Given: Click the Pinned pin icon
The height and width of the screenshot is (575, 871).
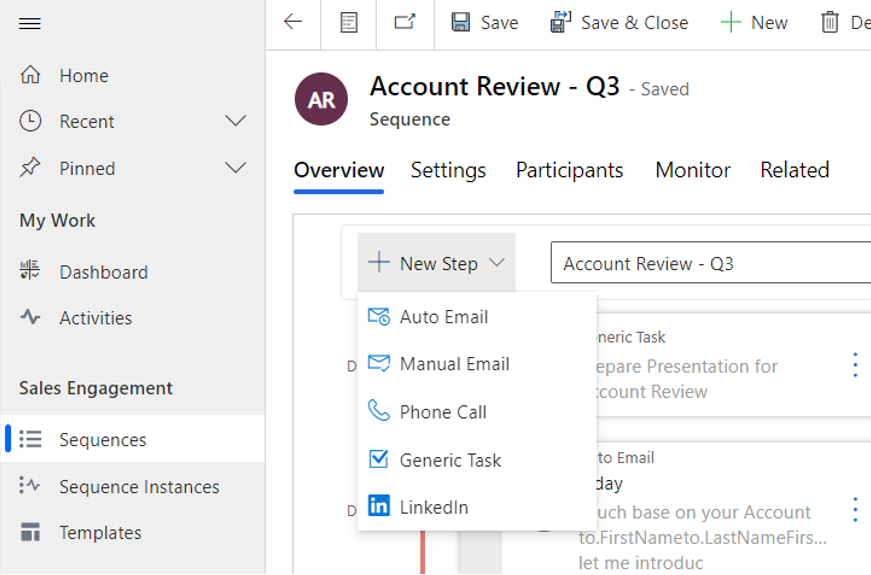Looking at the screenshot, I should [30, 167].
